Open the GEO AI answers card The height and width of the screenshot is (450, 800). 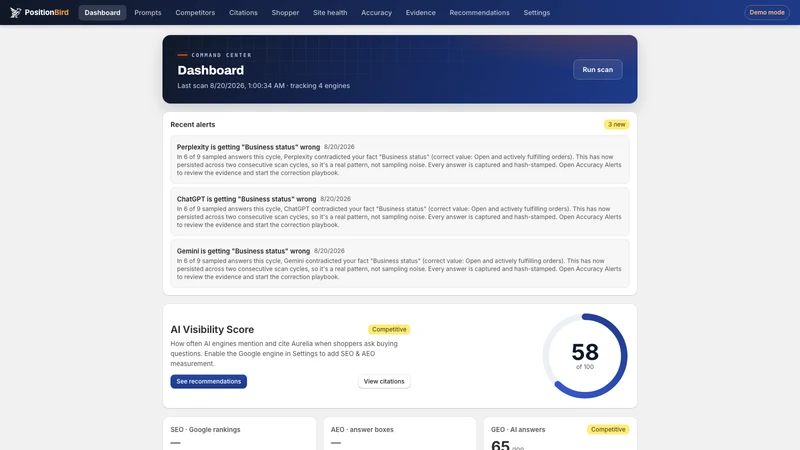[560, 434]
